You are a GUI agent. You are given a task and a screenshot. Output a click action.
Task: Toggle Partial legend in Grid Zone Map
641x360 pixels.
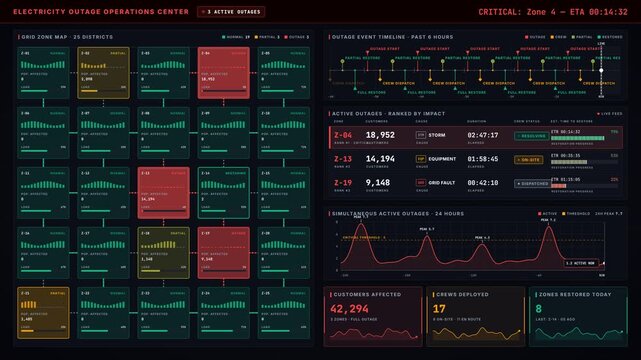pyautogui.click(x=267, y=37)
